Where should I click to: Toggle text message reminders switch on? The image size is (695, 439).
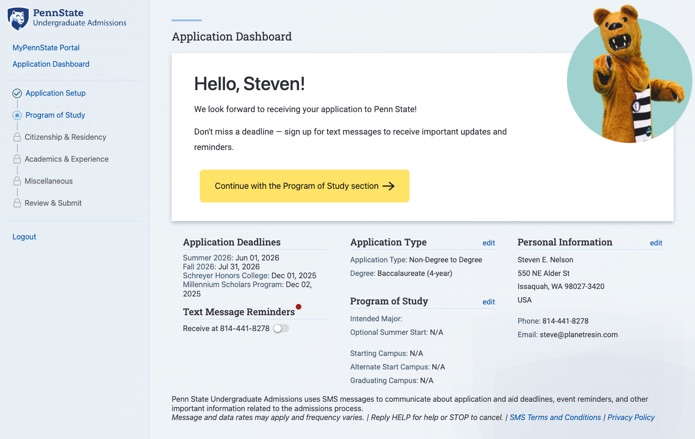(x=281, y=329)
